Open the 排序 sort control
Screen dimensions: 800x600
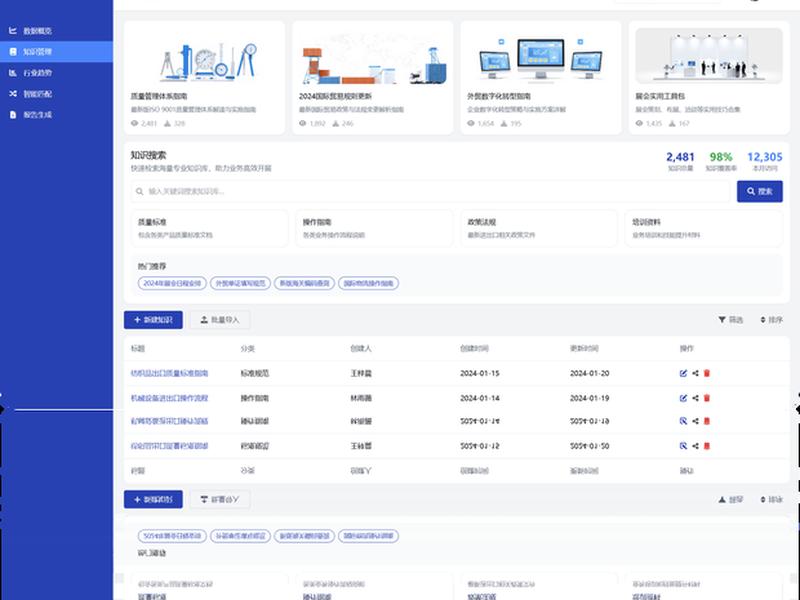(771, 320)
